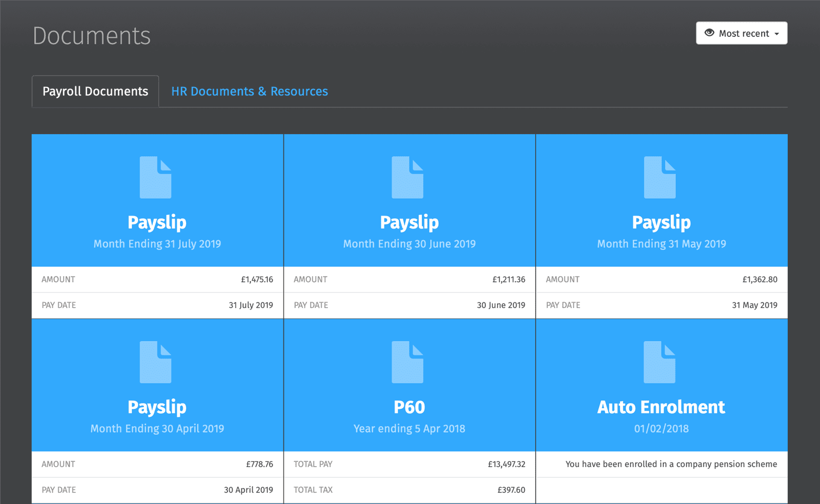
Task: Click the P60 document icon
Action: pos(408,362)
